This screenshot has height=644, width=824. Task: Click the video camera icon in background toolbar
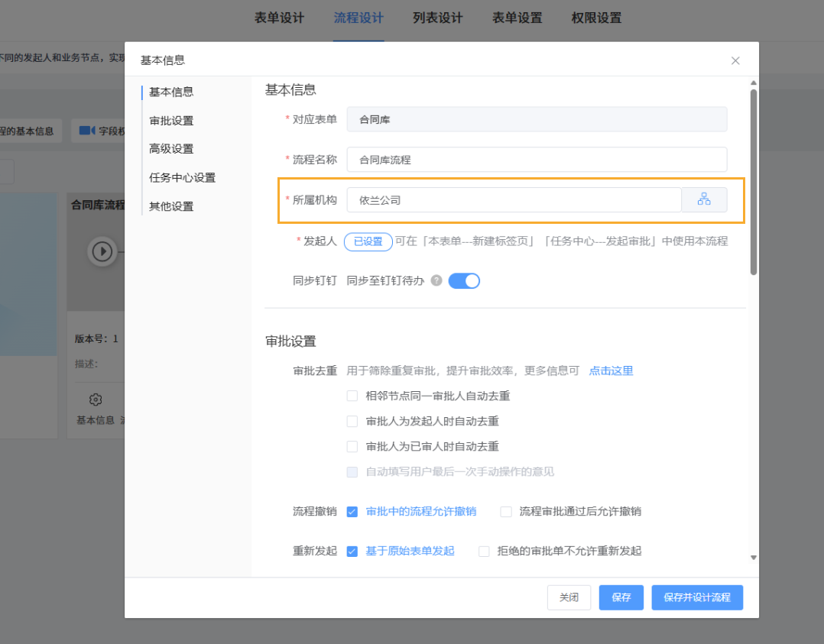click(86, 131)
